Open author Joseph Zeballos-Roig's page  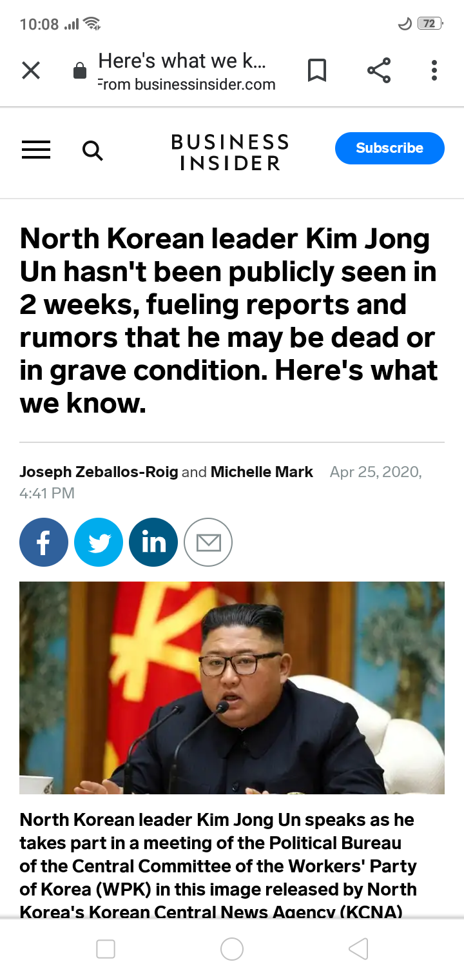click(x=99, y=472)
